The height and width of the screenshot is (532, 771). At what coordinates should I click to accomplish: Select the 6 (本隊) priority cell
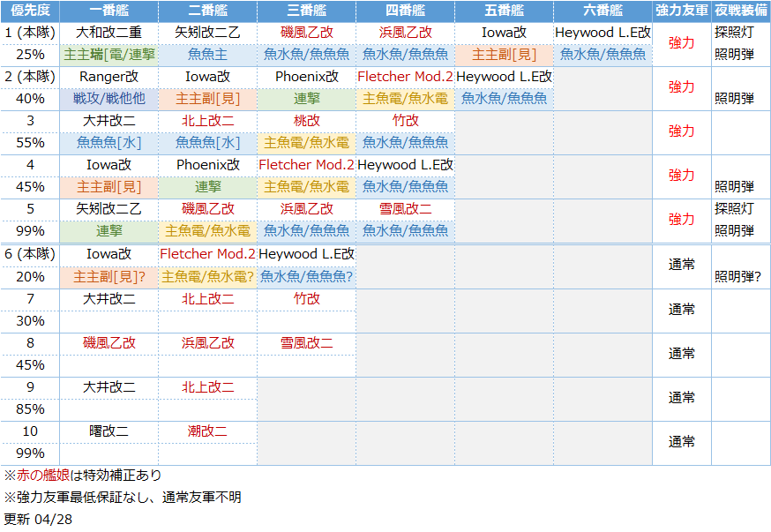(x=30, y=255)
